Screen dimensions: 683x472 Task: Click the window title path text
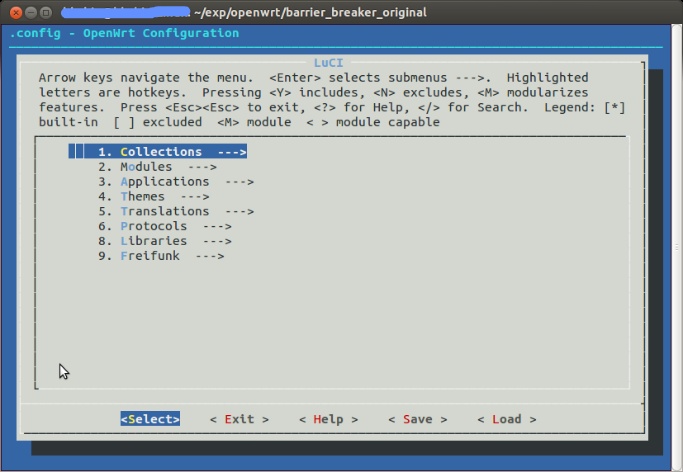[x=311, y=12]
